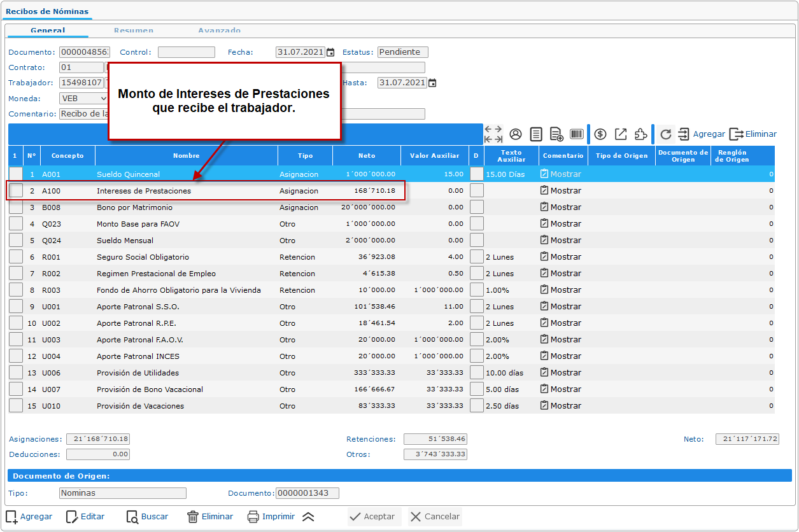The width and height of the screenshot is (799, 532).
Task: Click the user profile circle icon
Action: [516, 134]
